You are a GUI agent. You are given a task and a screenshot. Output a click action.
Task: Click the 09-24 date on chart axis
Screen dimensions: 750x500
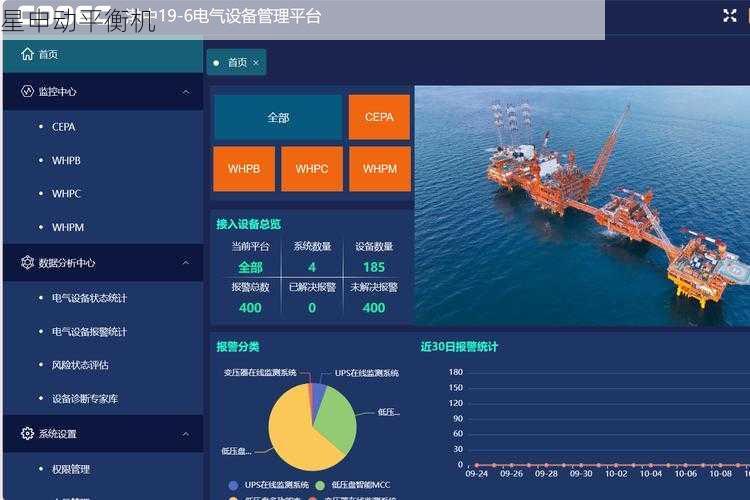[476, 474]
